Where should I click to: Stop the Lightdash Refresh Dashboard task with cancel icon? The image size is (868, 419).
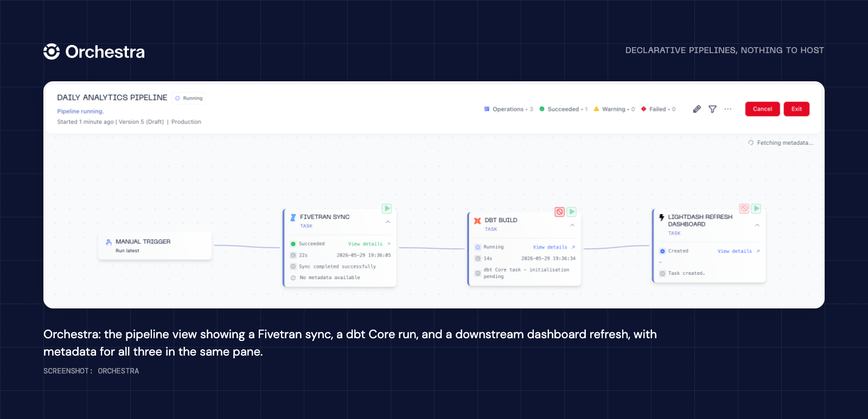point(744,208)
